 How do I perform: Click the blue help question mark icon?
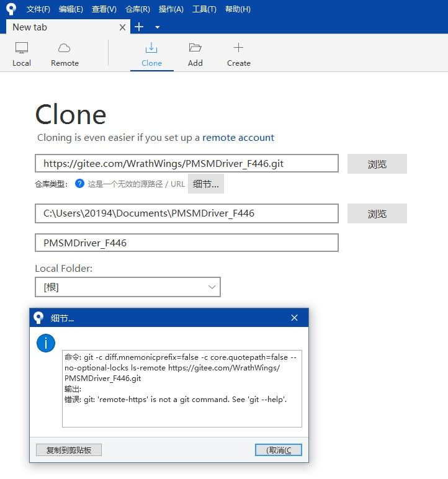[79, 184]
